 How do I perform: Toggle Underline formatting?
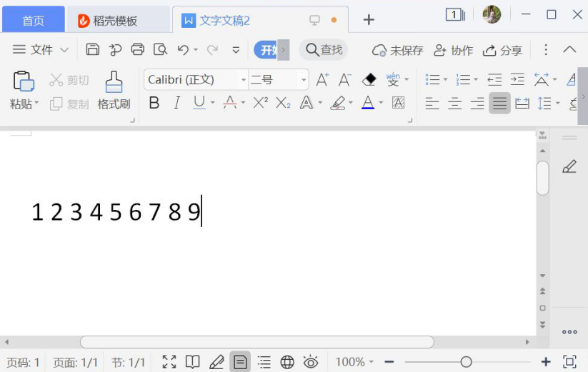coord(199,102)
